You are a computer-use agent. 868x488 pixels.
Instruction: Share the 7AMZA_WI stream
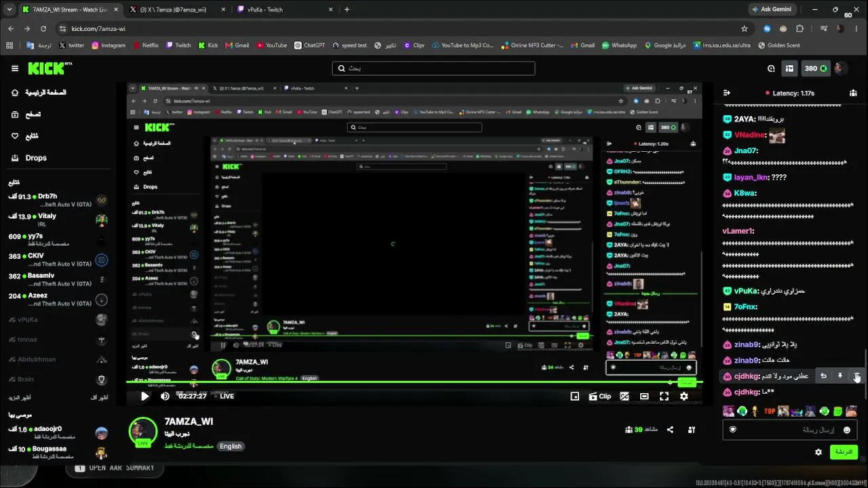click(670, 430)
